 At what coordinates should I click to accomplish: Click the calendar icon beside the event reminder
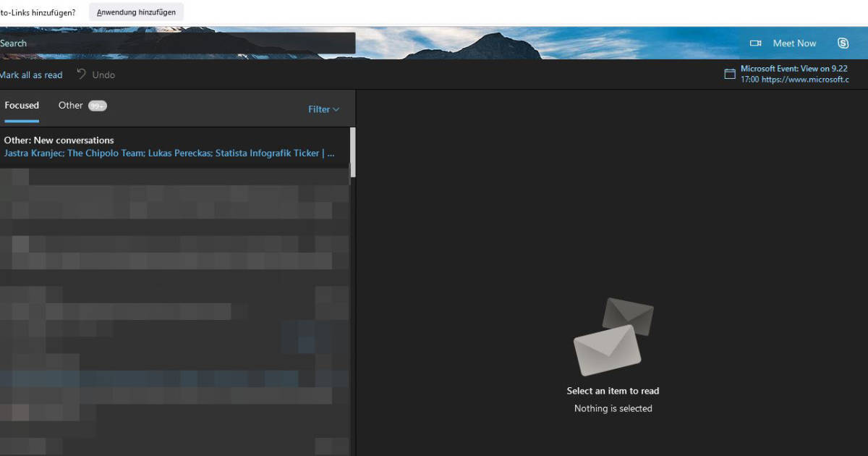pos(729,73)
